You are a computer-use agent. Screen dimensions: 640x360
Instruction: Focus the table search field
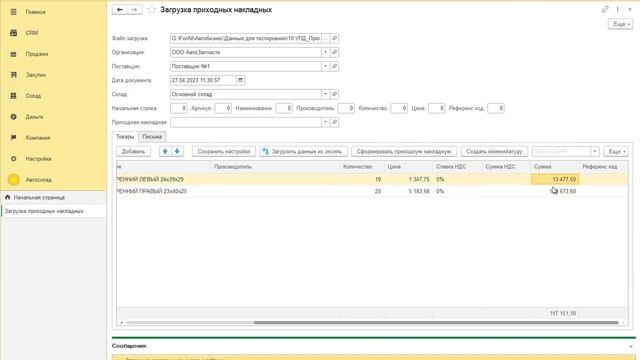click(x=561, y=151)
